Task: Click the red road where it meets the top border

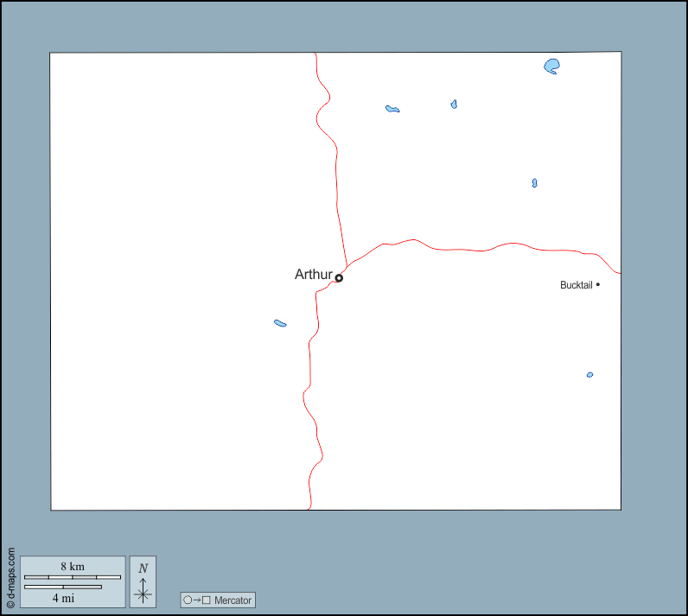Action: coord(315,54)
